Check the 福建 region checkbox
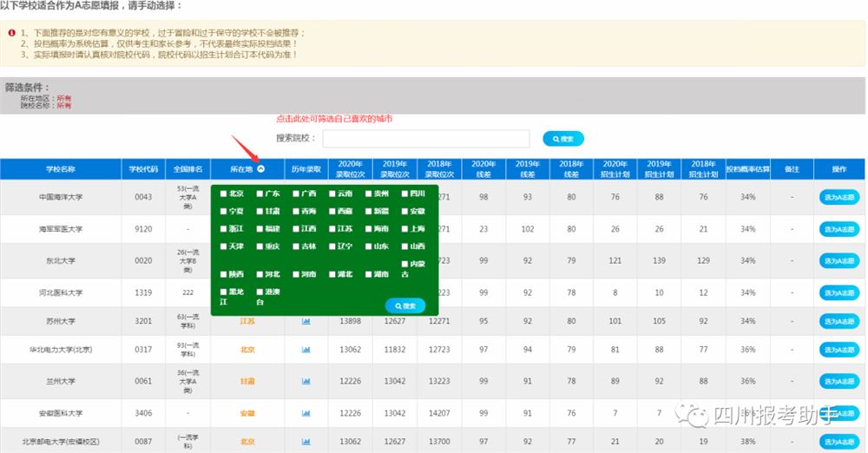This screenshot has height=453, width=868. (x=260, y=229)
